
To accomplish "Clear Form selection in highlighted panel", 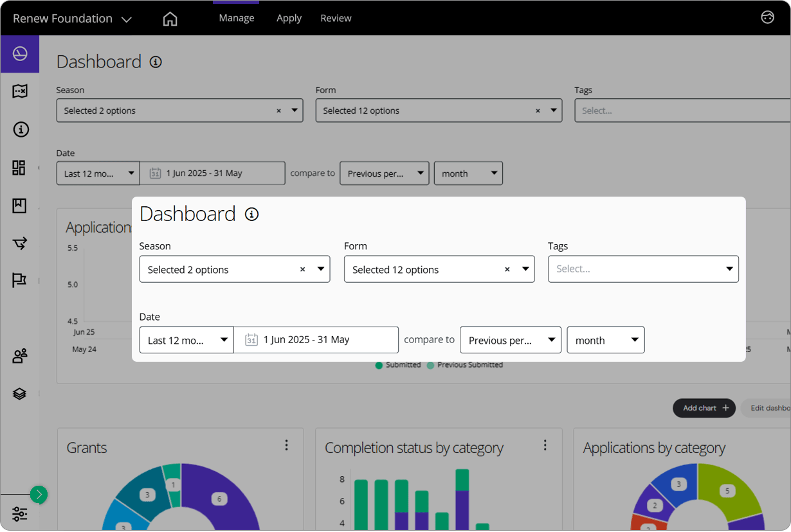I will (507, 270).
